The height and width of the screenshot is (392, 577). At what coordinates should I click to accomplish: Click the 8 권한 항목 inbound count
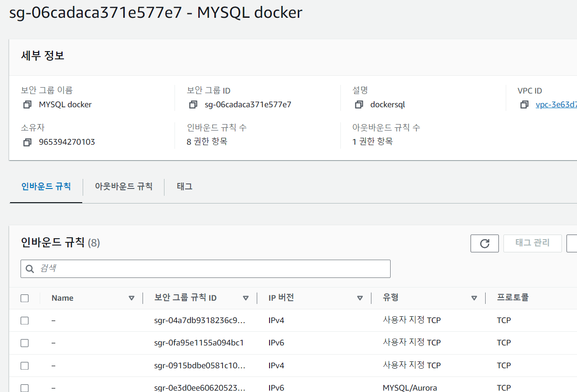207,141
